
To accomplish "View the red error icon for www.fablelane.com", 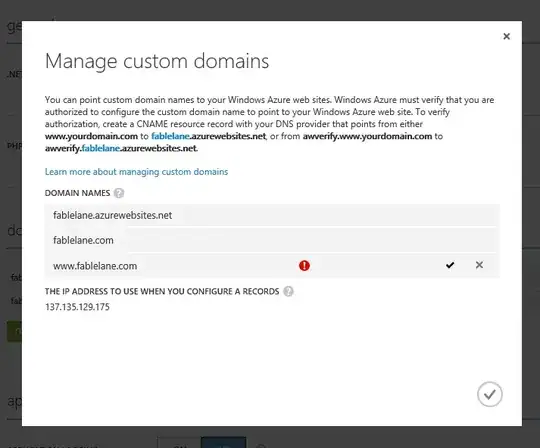I will [x=304, y=265].
